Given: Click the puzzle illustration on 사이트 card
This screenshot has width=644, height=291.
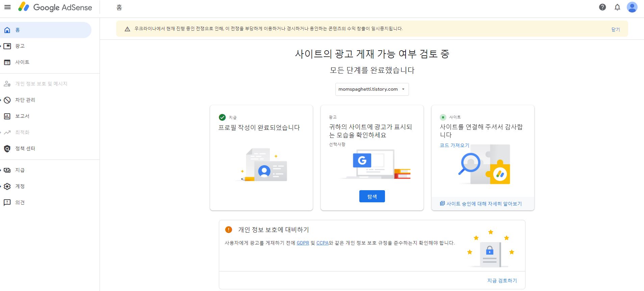Looking at the screenshot, I should [484, 165].
